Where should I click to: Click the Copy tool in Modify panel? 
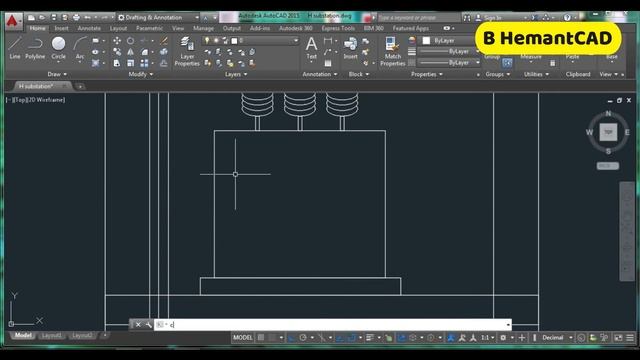[x=117, y=52]
